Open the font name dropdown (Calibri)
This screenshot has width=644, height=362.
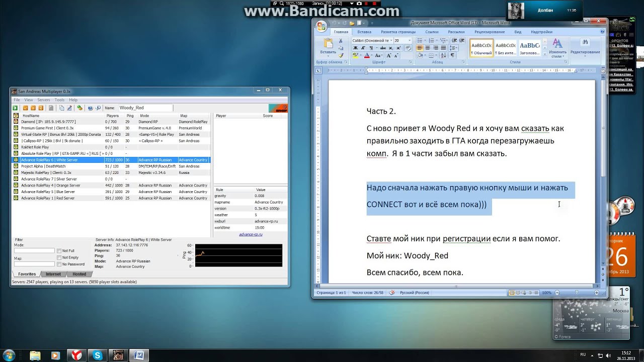pyautogui.click(x=391, y=40)
